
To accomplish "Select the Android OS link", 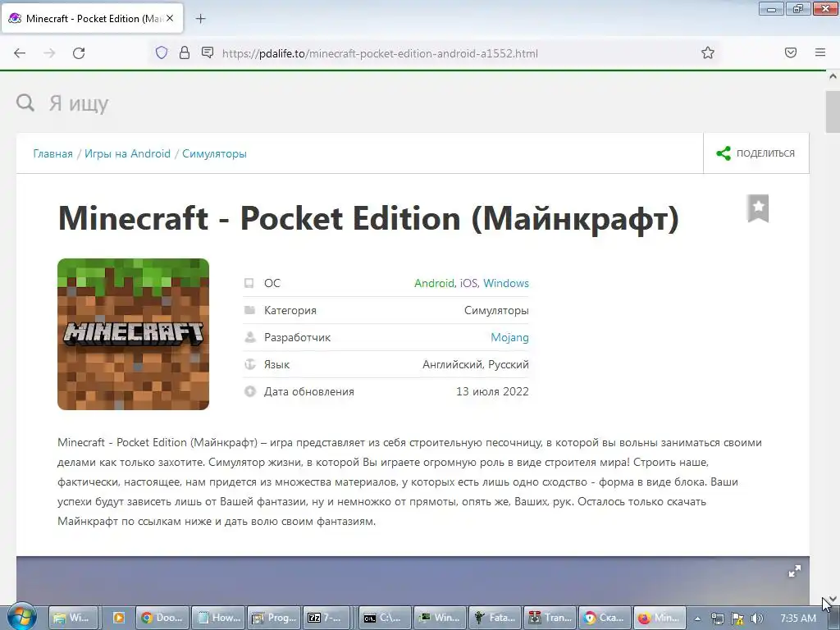I will [x=434, y=283].
